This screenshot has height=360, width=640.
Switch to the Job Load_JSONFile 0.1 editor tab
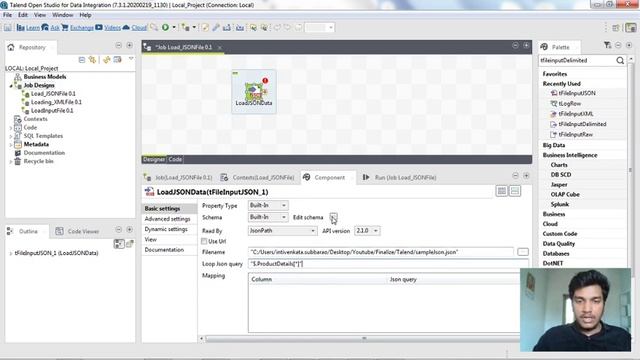point(184,47)
